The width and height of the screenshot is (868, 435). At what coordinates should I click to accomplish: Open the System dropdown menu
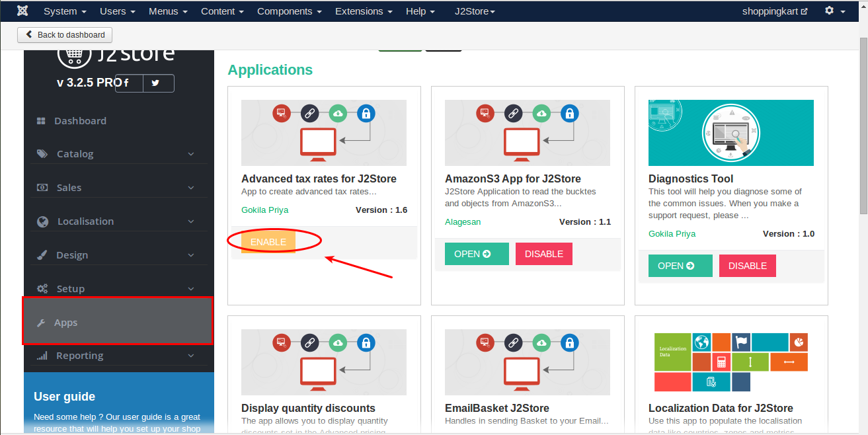point(65,11)
